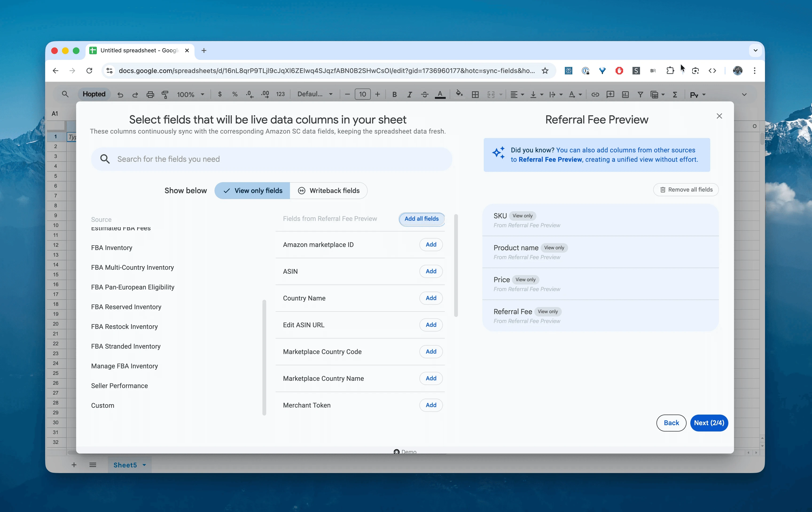812x512 pixels.
Task: Select FBA Multi-Country Inventory source
Action: pyautogui.click(x=133, y=267)
